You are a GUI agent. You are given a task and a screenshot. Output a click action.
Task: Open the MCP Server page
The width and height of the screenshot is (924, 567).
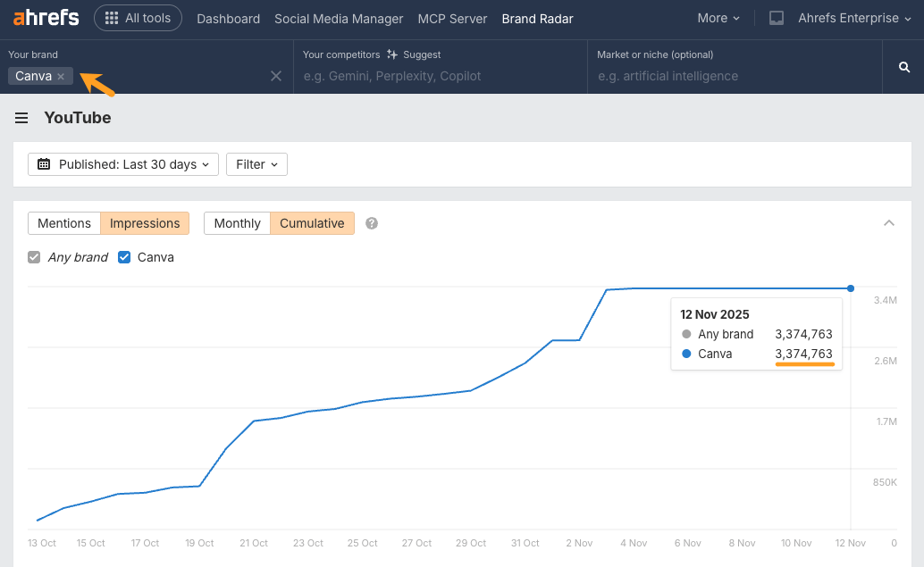point(452,18)
